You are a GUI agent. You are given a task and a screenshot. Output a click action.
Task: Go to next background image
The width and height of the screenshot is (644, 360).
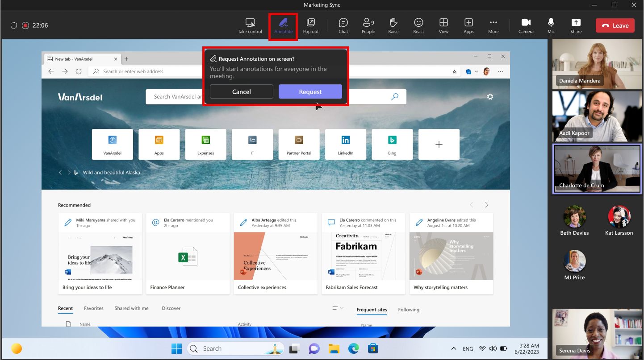(x=69, y=172)
